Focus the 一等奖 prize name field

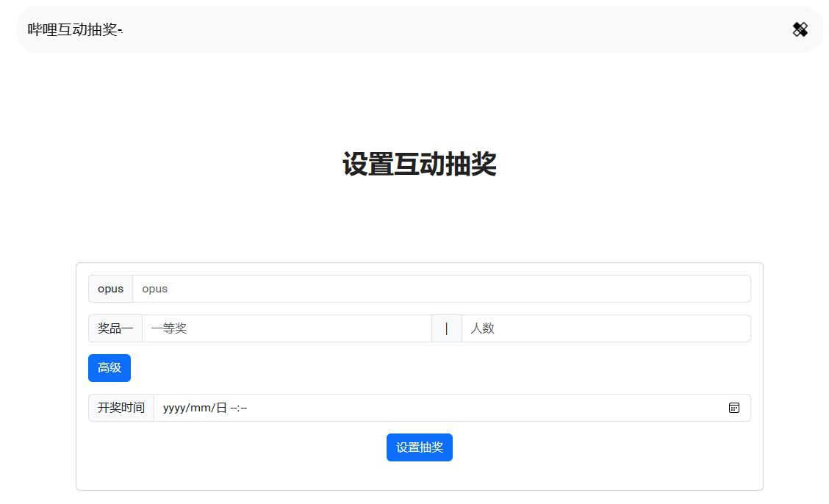(287, 328)
